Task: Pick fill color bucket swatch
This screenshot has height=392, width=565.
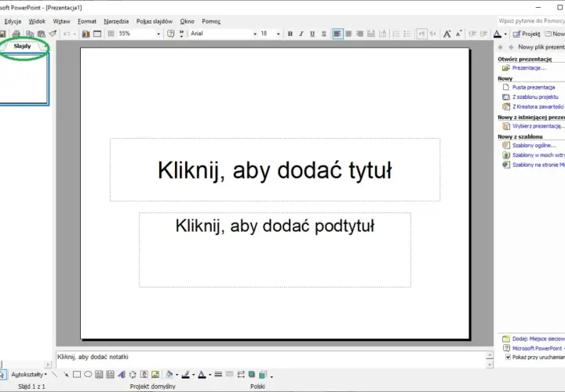Action: coord(169,375)
